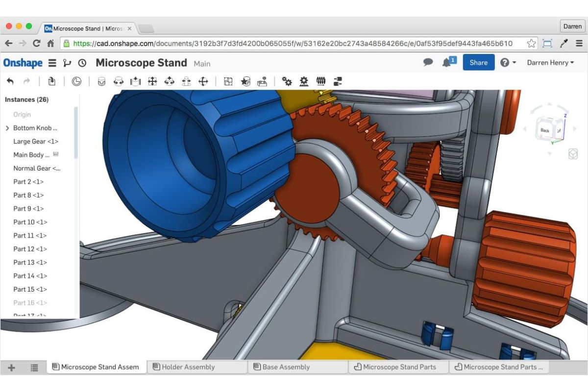Open the last Microscope Stand Parts tab
588x392 pixels.
pyautogui.click(x=499, y=367)
